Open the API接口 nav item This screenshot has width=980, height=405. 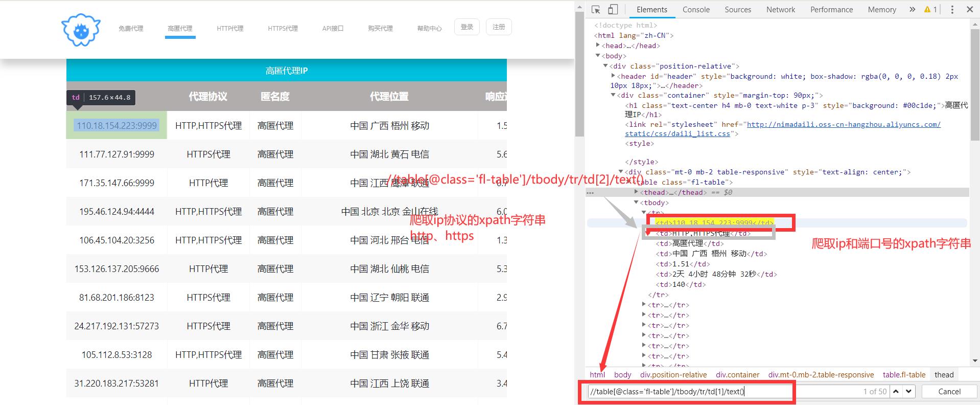tap(333, 29)
